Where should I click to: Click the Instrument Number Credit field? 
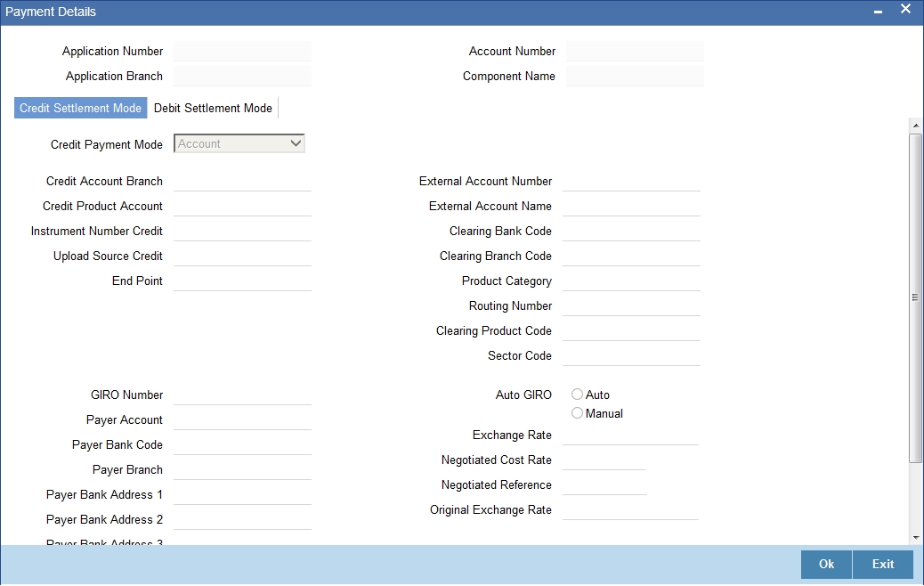242,231
